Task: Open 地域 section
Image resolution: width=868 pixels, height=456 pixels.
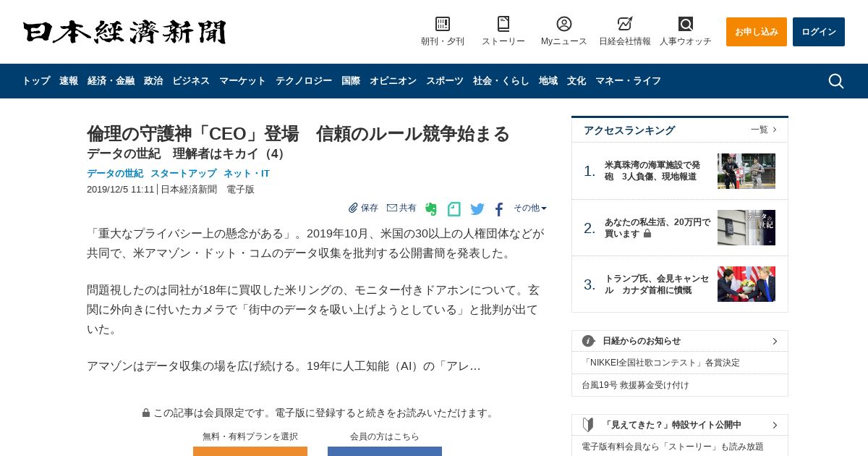Action: tap(548, 81)
